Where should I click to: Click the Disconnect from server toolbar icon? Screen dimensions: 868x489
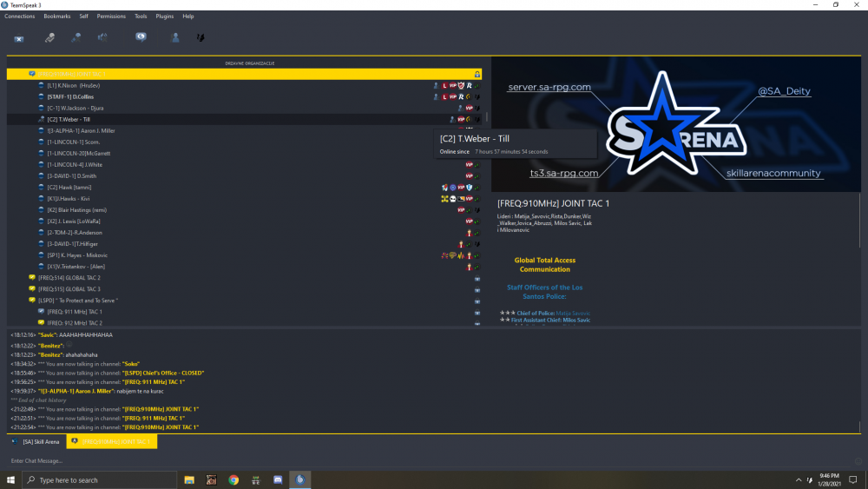(19, 38)
